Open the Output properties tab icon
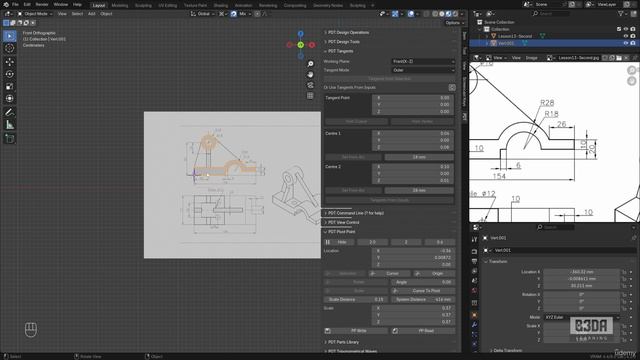 tap(474, 261)
